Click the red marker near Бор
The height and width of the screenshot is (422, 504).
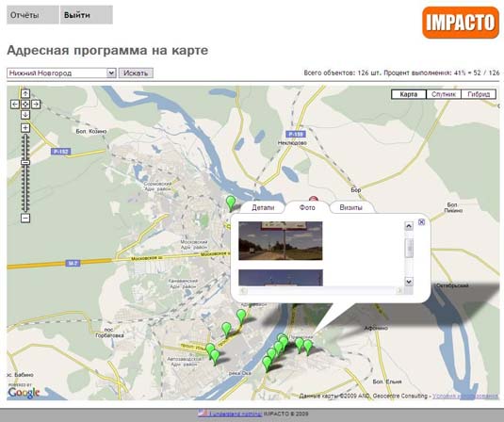pos(314,199)
